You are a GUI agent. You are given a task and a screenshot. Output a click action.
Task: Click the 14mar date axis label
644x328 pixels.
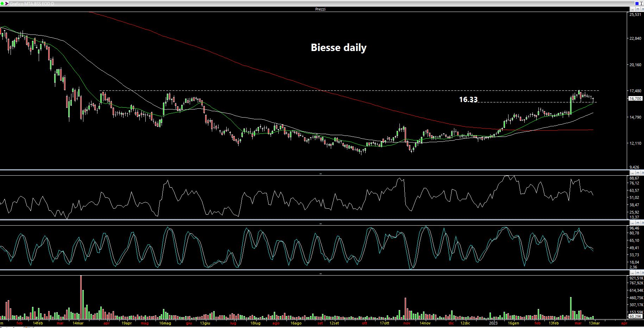[78, 323]
